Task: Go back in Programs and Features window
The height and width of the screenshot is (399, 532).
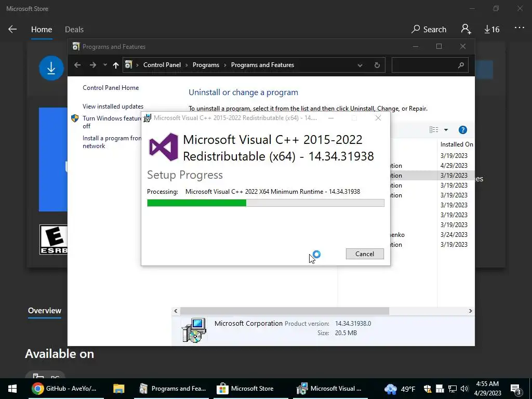Action: (x=77, y=65)
